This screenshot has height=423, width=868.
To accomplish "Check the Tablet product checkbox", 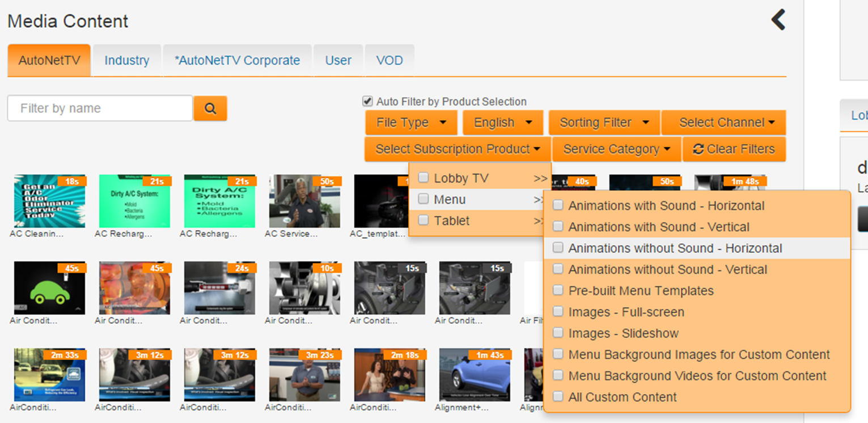I will (x=424, y=221).
